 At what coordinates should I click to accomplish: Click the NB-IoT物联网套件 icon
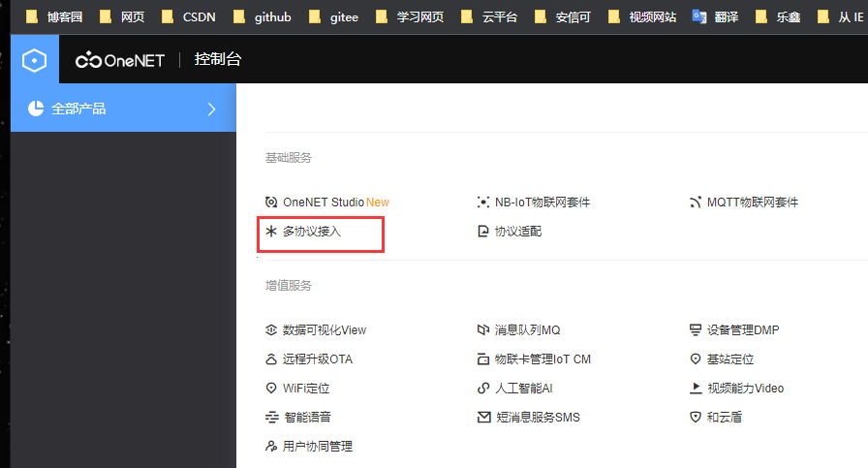click(483, 203)
